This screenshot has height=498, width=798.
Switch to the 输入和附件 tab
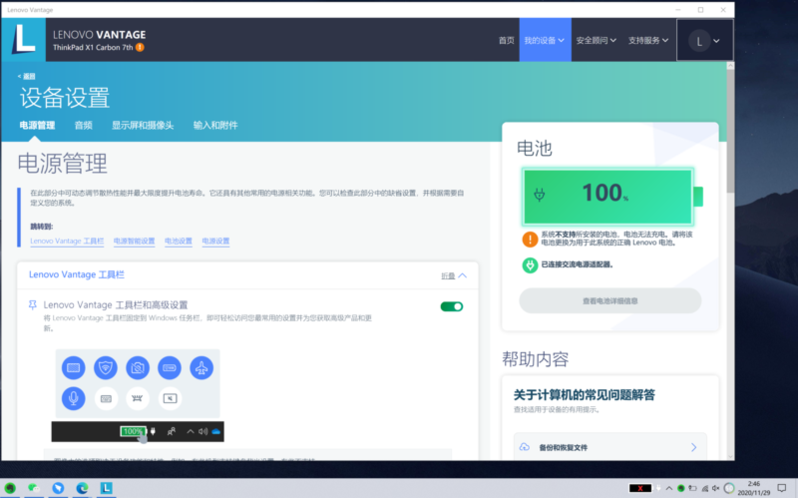coord(215,125)
